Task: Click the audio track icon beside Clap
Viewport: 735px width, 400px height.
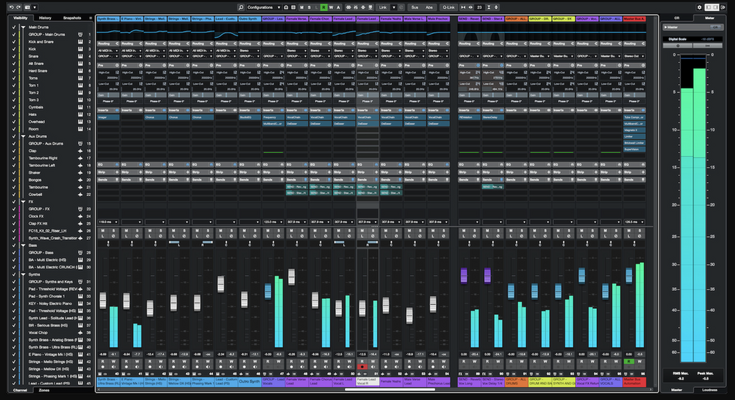Action: pyautogui.click(x=80, y=151)
